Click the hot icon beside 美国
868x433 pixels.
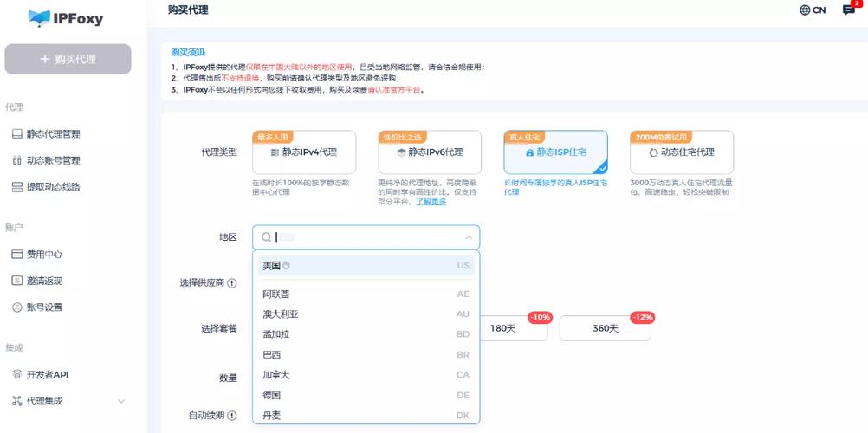286,266
